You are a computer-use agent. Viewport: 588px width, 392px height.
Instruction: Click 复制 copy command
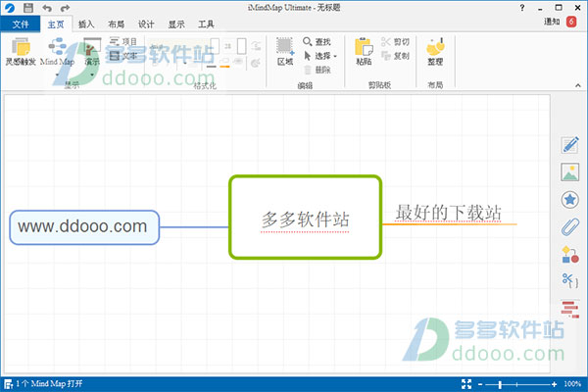pyautogui.click(x=395, y=56)
